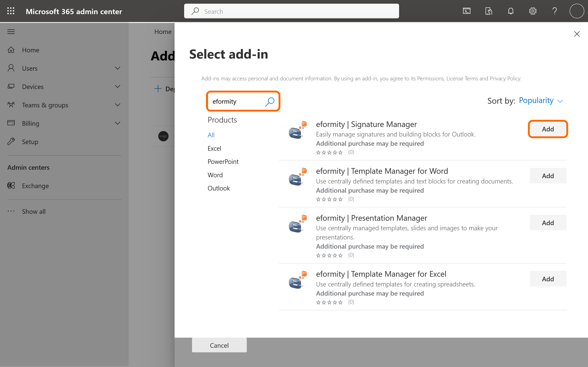The image size is (588, 367).
Task: Click the help question mark icon
Action: coord(555,11)
